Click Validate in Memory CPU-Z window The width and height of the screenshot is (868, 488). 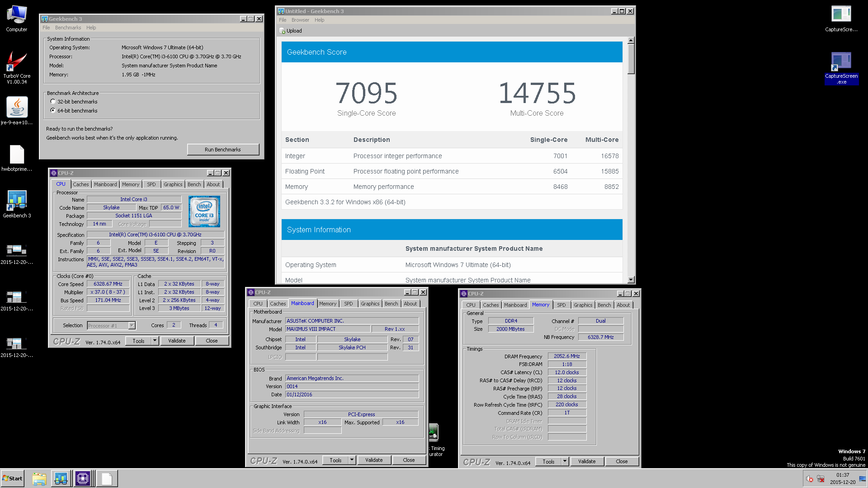point(587,461)
